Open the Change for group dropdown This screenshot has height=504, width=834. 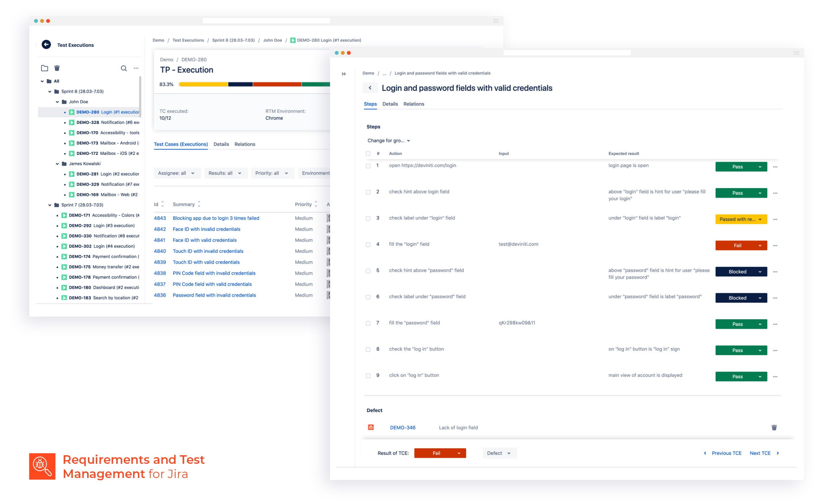pos(389,141)
